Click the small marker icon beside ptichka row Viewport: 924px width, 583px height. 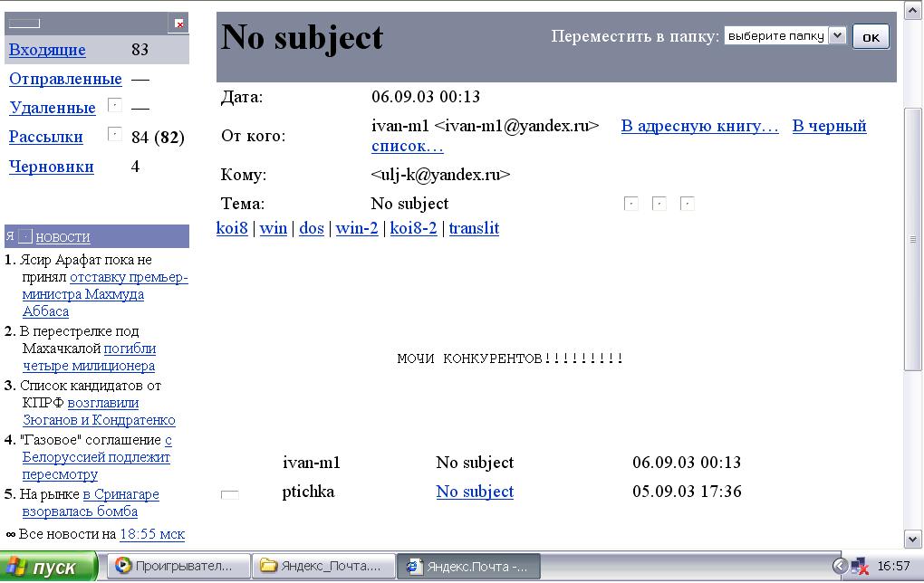230,494
